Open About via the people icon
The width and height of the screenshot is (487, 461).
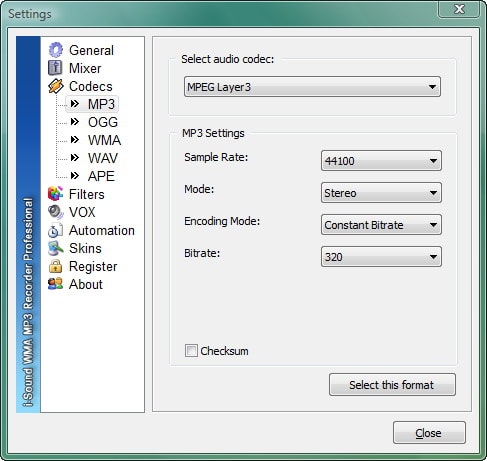[55, 284]
